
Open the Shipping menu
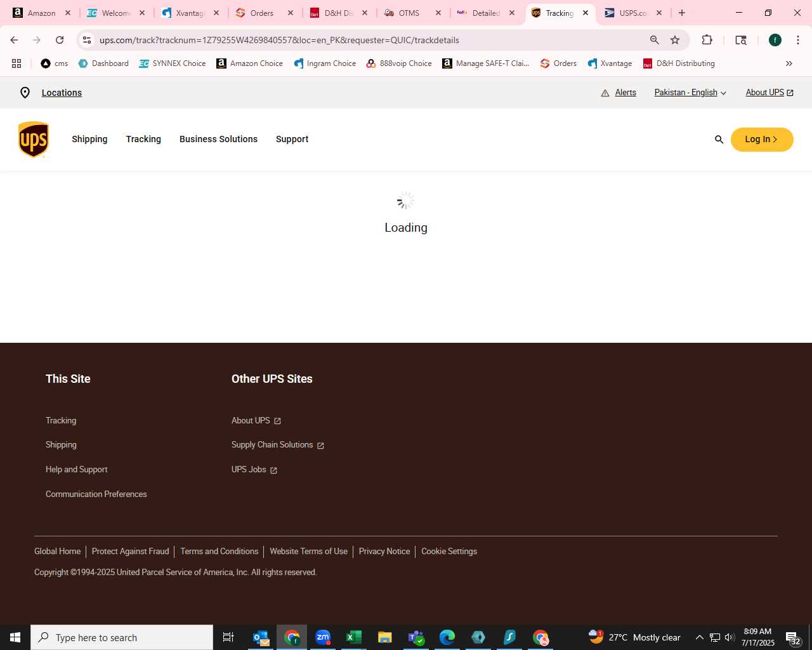pos(89,139)
